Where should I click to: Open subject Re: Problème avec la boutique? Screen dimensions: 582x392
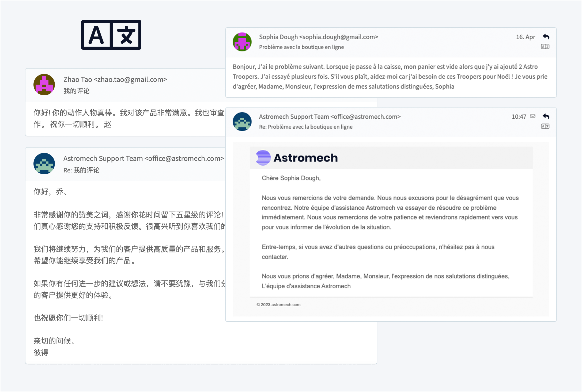coord(305,127)
